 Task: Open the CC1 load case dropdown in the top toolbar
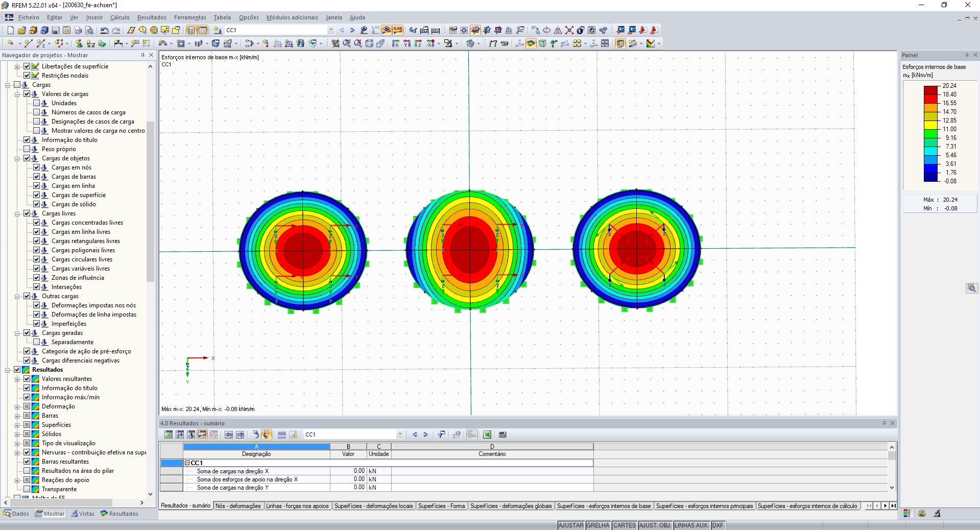click(x=331, y=30)
